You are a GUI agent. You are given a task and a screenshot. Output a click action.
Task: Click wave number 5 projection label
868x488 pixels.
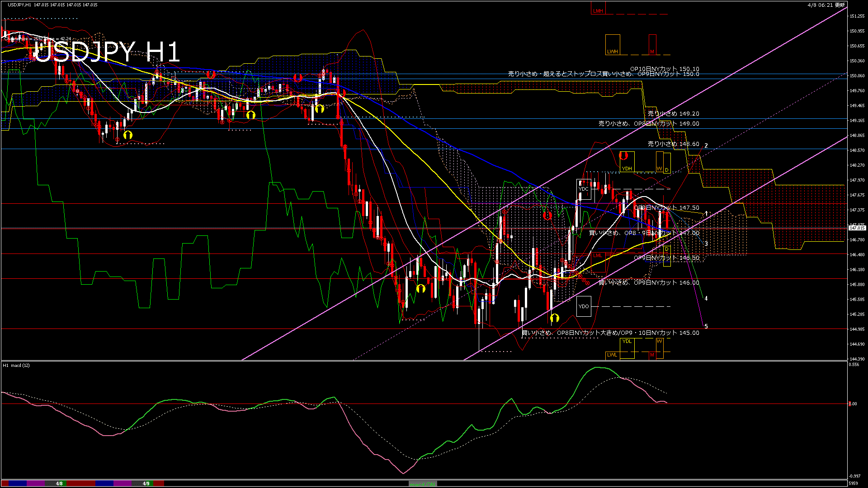pos(706,326)
